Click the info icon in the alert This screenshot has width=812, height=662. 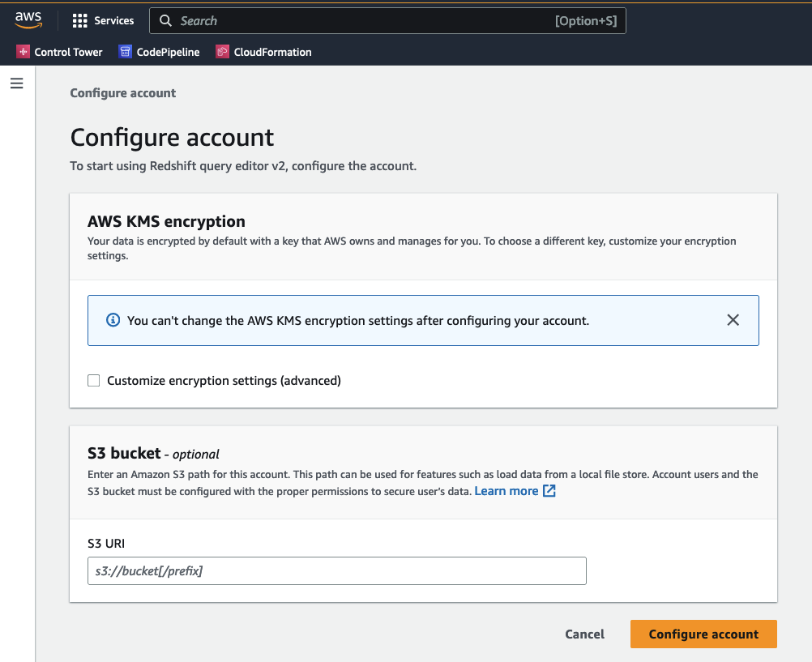pyautogui.click(x=113, y=319)
